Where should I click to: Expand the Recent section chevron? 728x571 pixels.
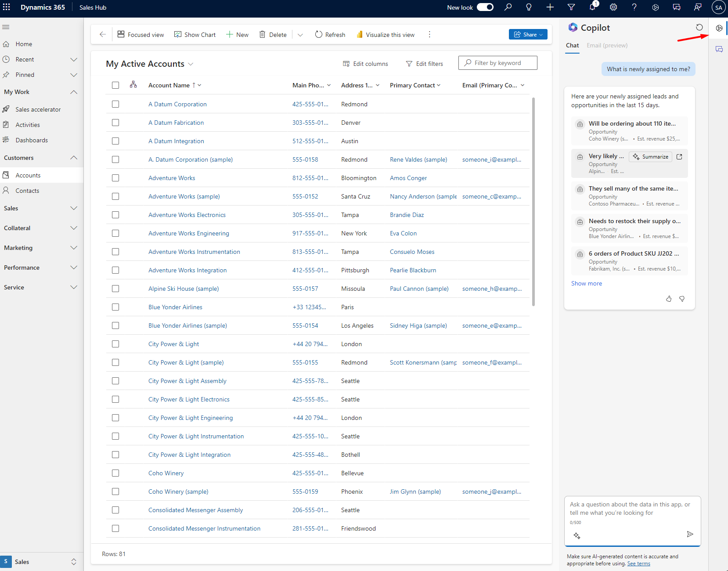click(x=74, y=59)
